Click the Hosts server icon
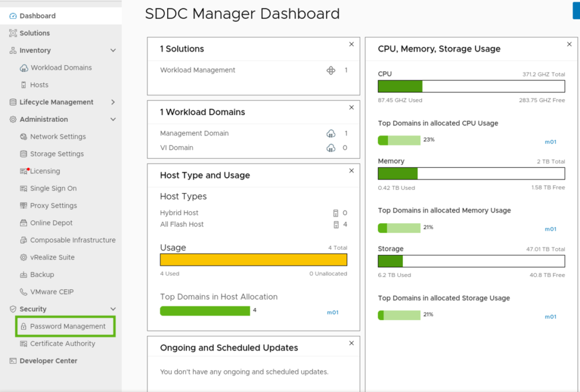Screen dimensions: 580x392 tap(23, 85)
